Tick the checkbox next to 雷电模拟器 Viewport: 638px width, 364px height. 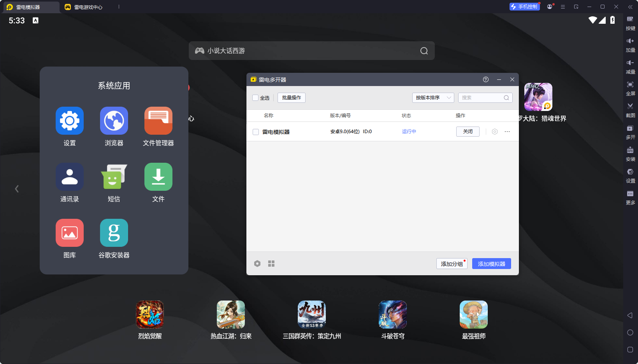(256, 132)
